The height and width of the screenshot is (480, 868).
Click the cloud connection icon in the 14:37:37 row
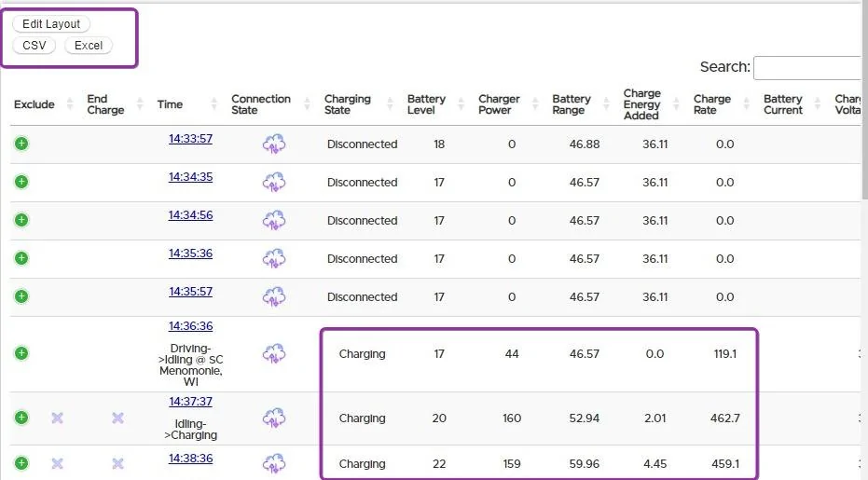click(x=274, y=418)
